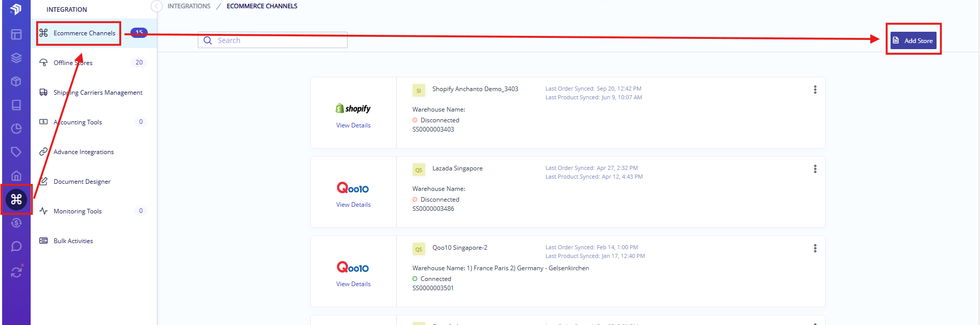
Task: Click Disconnected status on Shopify Anchanto Demo card
Action: (x=436, y=120)
